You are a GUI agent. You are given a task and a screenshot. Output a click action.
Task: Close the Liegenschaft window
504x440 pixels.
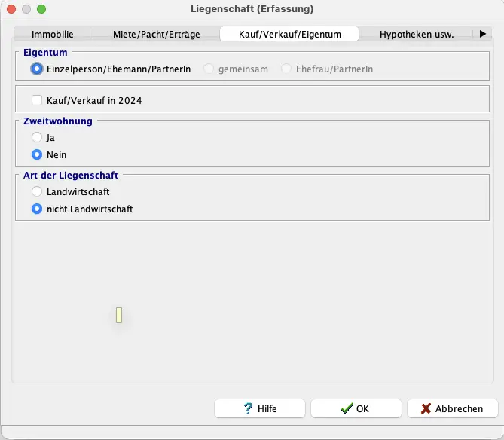(x=11, y=9)
